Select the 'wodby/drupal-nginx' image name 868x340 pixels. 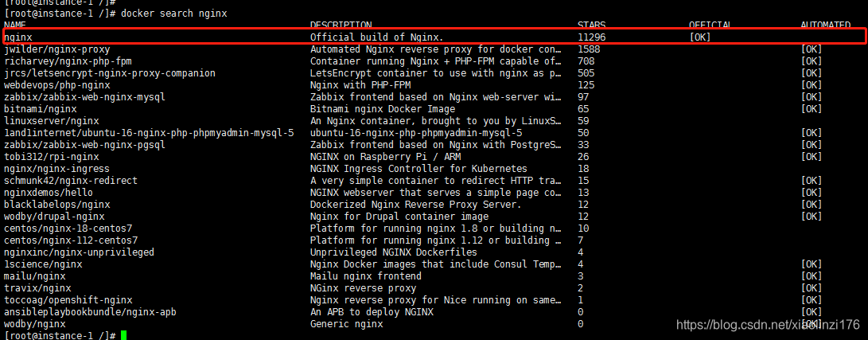(54, 217)
